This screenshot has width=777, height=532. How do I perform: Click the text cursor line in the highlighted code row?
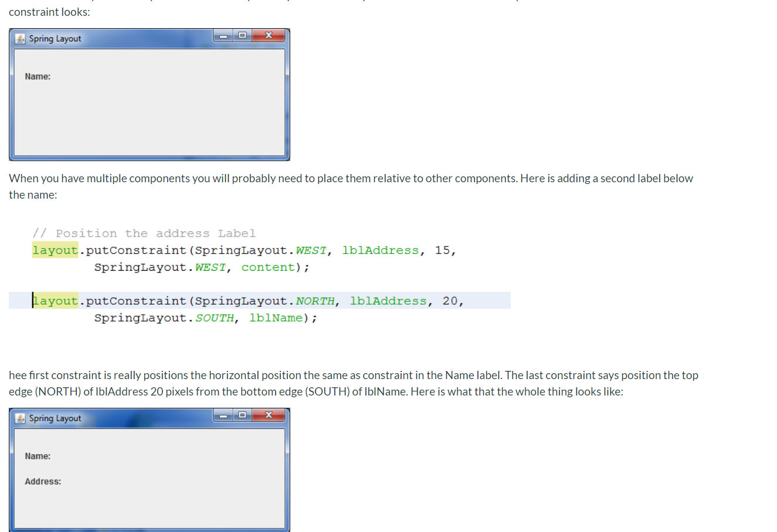[x=33, y=301]
